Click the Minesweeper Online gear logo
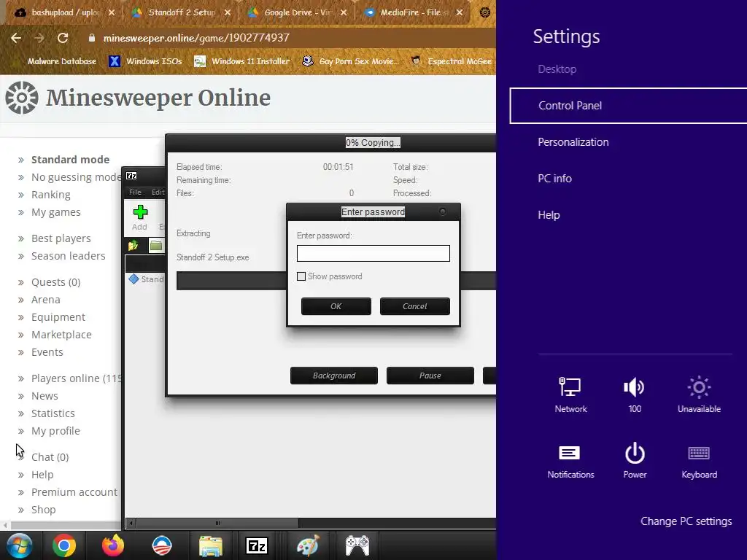The image size is (747, 560). click(22, 98)
